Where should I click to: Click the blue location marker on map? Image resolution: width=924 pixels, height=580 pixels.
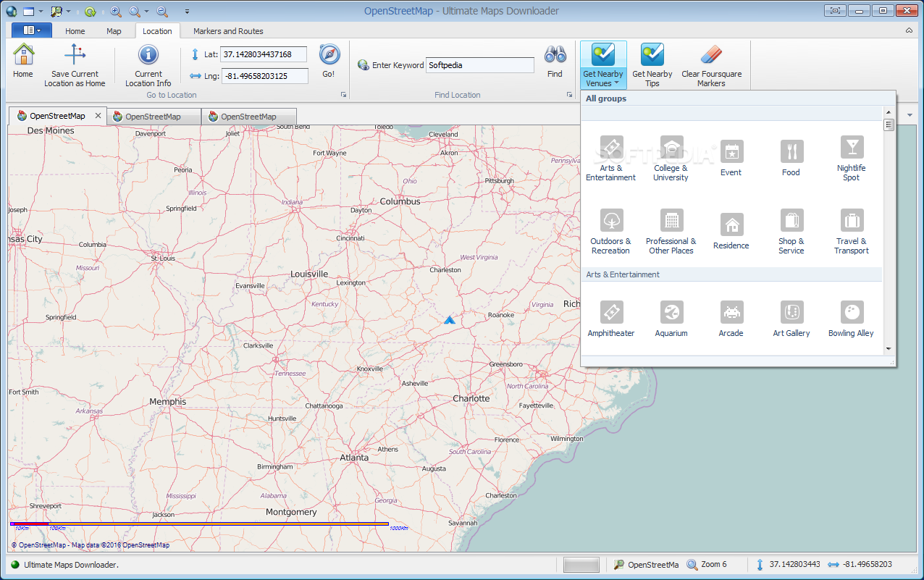tap(450, 319)
